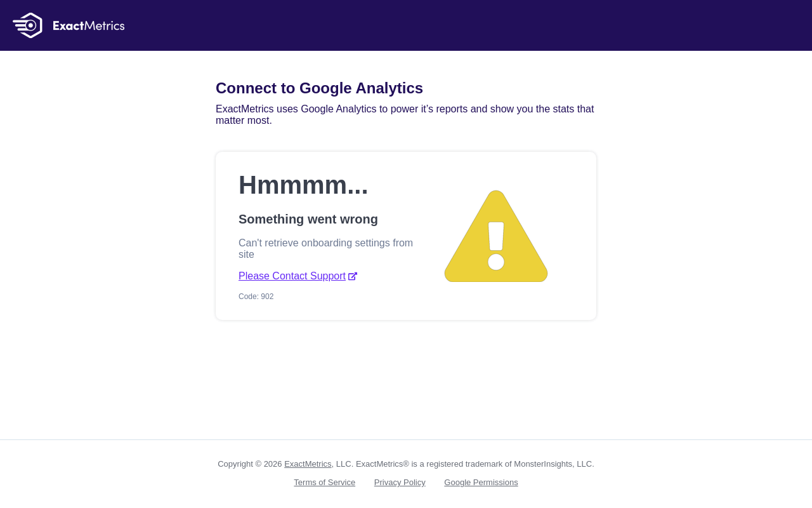Click the Something went wrong subheading
Image resolution: width=812 pixels, height=508 pixels.
coord(308,219)
